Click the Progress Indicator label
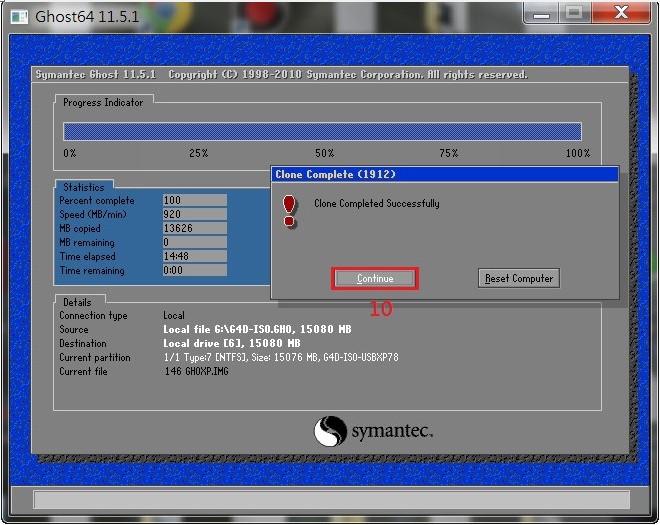Image resolution: width=660 pixels, height=525 pixels. (x=103, y=102)
